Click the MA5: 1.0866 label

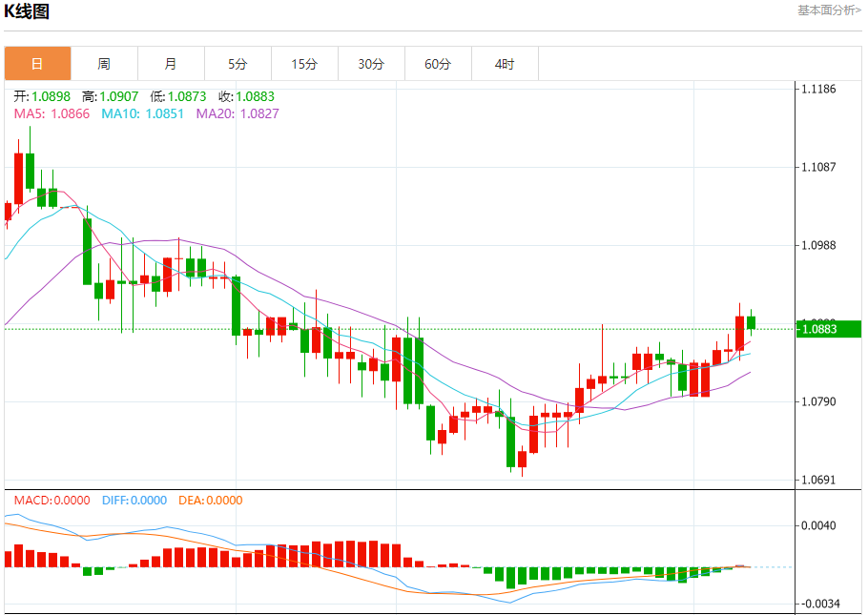click(x=52, y=113)
